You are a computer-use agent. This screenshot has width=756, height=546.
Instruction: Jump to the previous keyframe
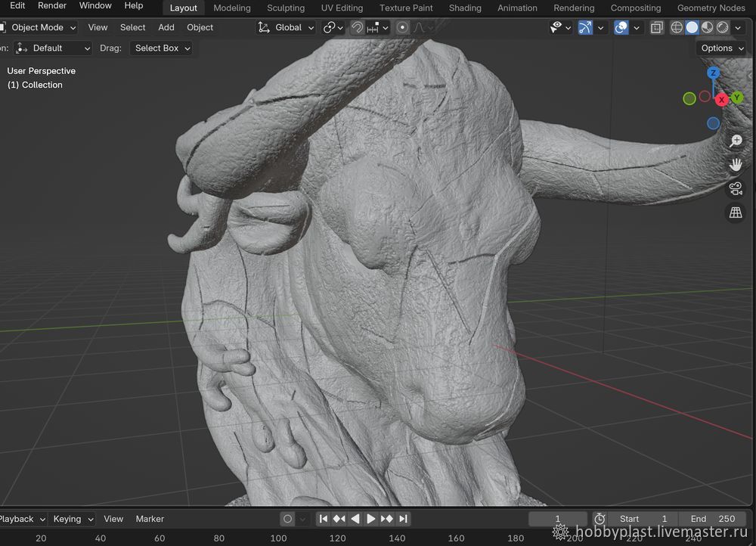pyautogui.click(x=339, y=519)
